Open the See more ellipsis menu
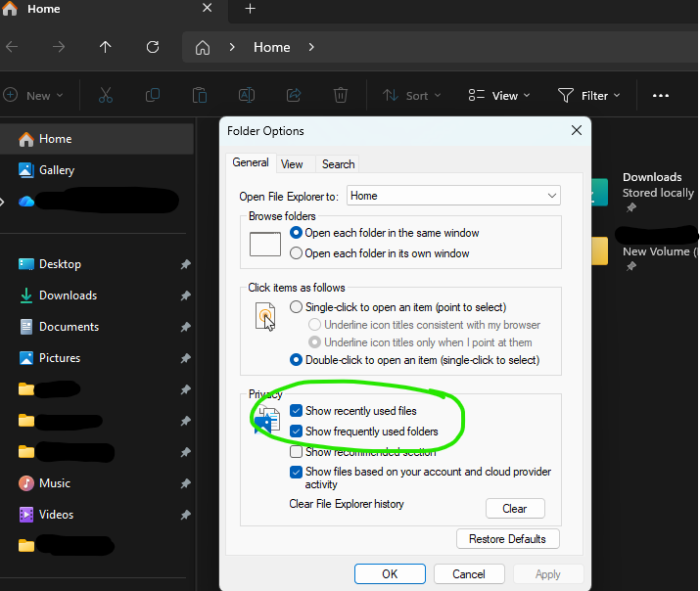The image size is (700, 591). click(x=661, y=96)
